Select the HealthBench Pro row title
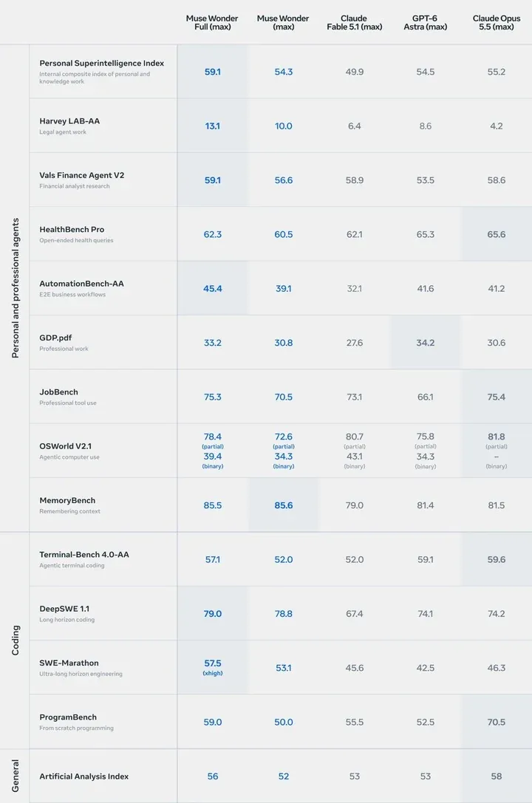Image resolution: width=532 pixels, height=803 pixels. pyautogui.click(x=72, y=230)
